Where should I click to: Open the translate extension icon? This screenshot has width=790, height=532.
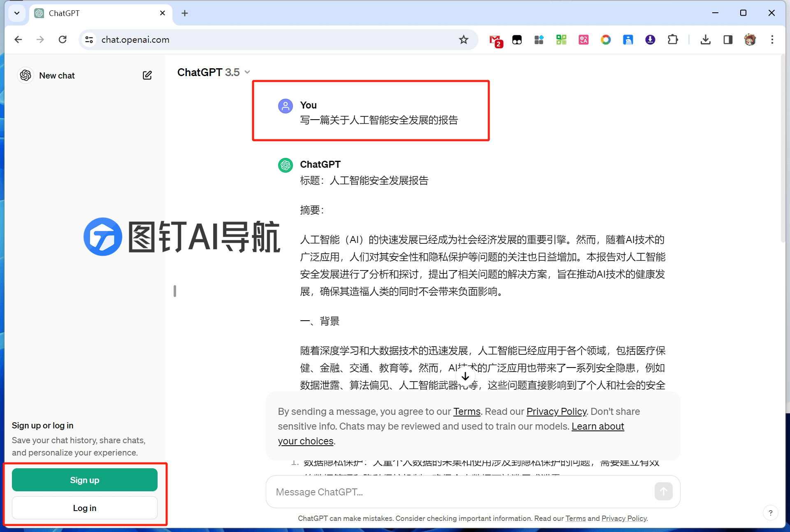(x=583, y=39)
